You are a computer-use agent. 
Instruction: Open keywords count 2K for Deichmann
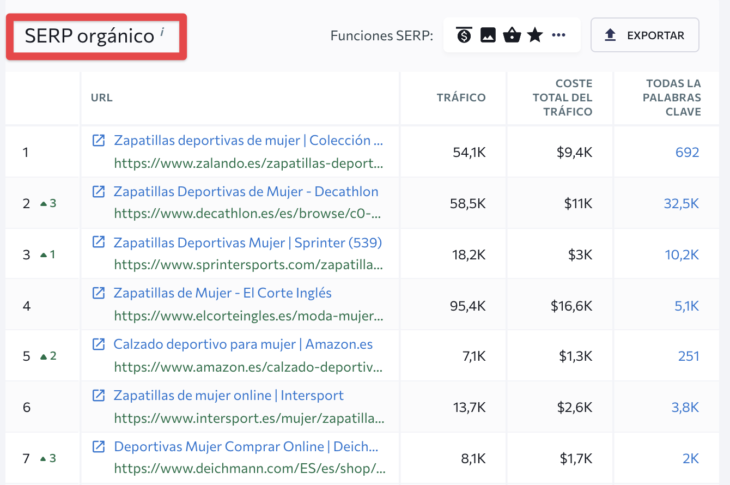(691, 458)
